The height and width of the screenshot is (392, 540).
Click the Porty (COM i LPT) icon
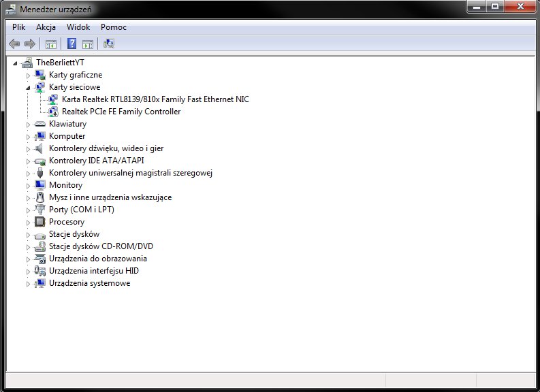40,210
